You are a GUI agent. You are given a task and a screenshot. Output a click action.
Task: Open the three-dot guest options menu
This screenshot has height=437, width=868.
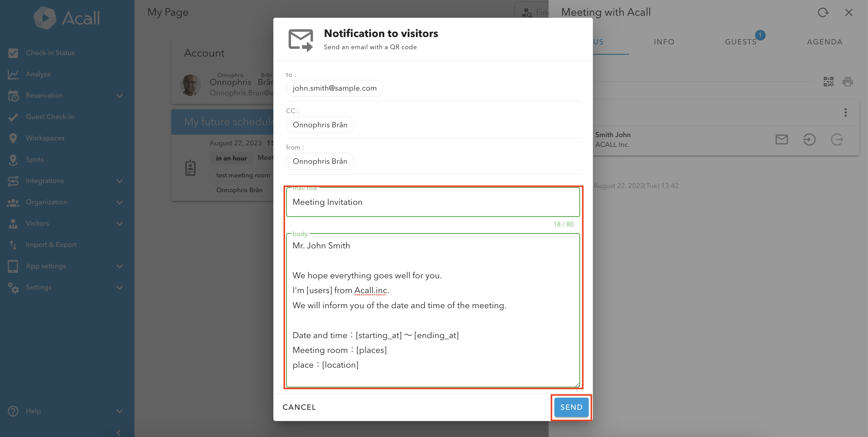(x=845, y=112)
